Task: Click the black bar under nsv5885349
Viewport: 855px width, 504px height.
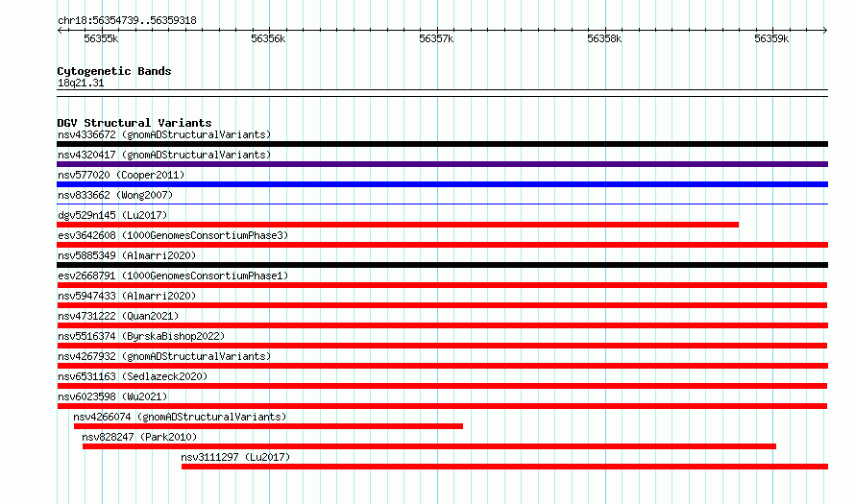Action: coord(442,265)
